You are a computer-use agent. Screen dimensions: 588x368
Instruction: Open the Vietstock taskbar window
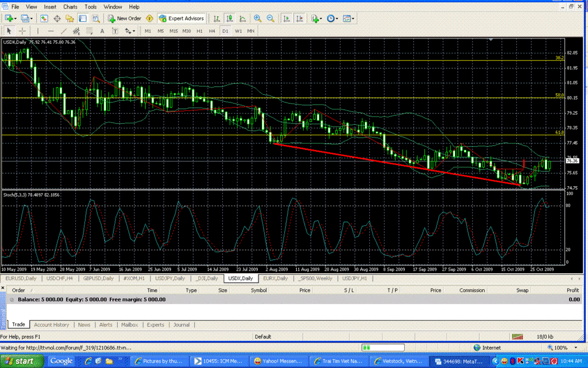pyautogui.click(x=399, y=361)
